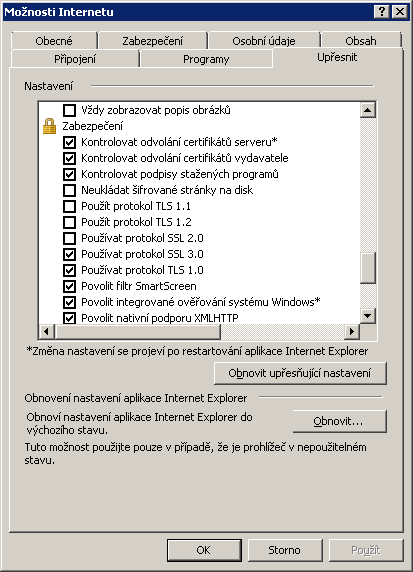Click the horizontal scroll right arrow
Screen dimensions: 413x572
tap(352, 331)
